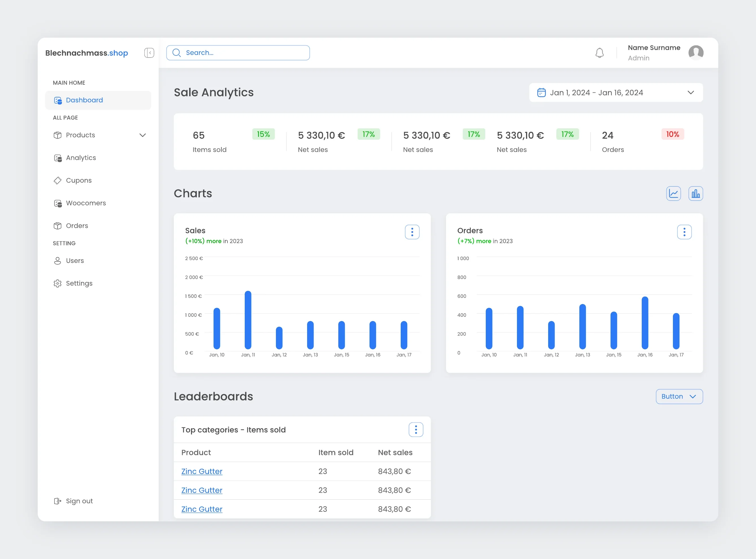Screen dimensions: 756x559
Task: Open the date range dropdown
Action: pos(616,92)
